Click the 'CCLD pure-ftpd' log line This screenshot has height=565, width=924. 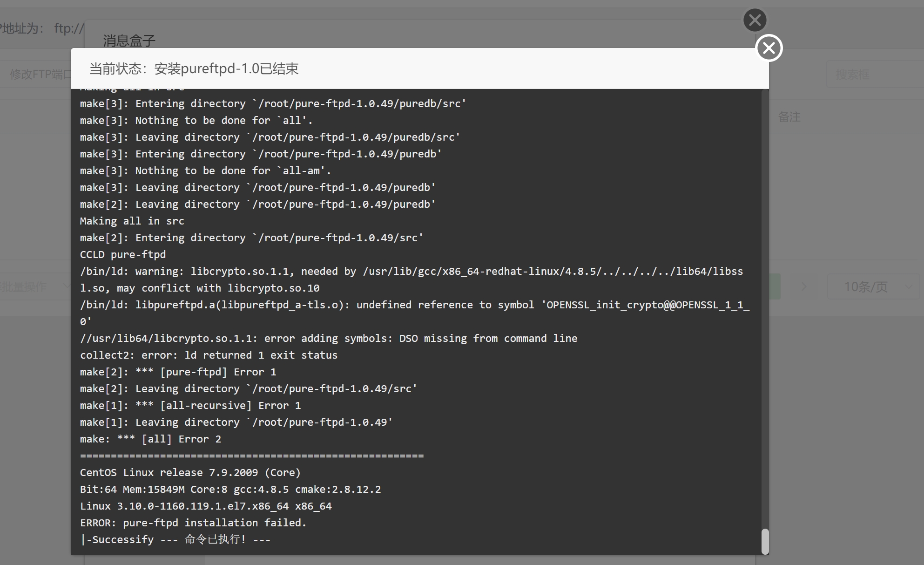[123, 254]
